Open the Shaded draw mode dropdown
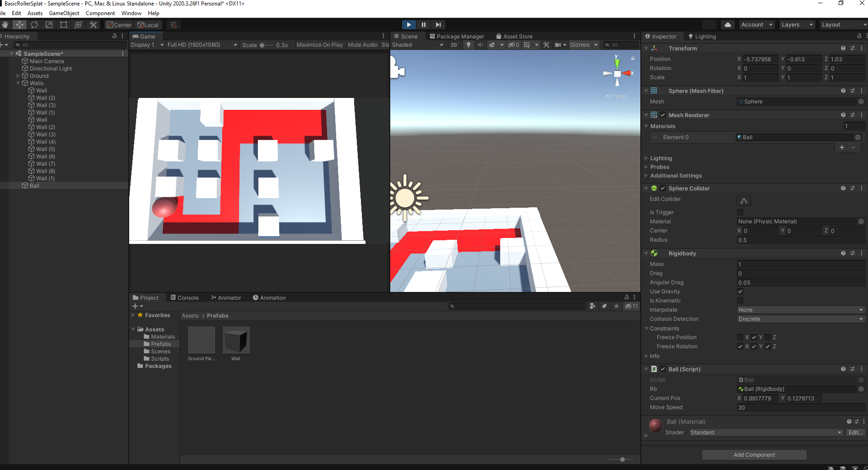Image resolution: width=868 pixels, height=470 pixels. [x=417, y=44]
